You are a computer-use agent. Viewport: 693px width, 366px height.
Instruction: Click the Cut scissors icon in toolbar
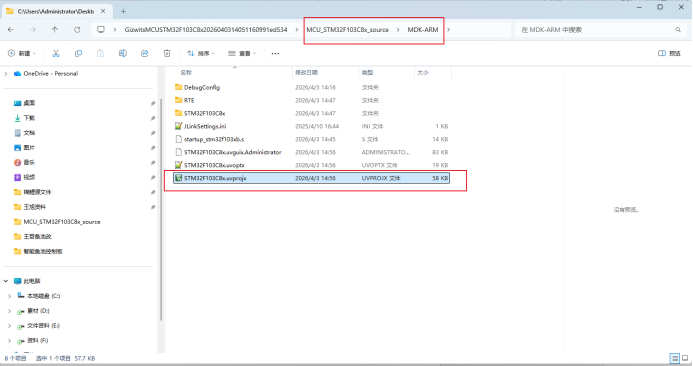coord(56,53)
